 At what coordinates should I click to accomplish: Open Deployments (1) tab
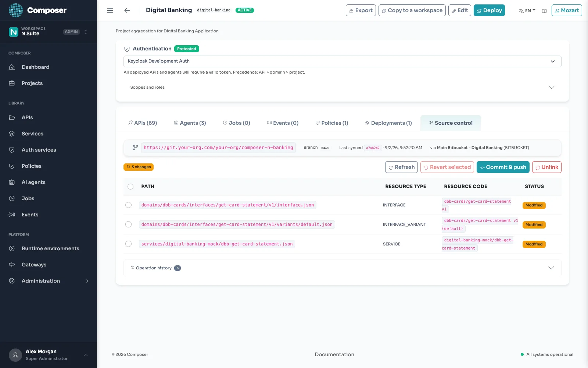pyautogui.click(x=388, y=123)
